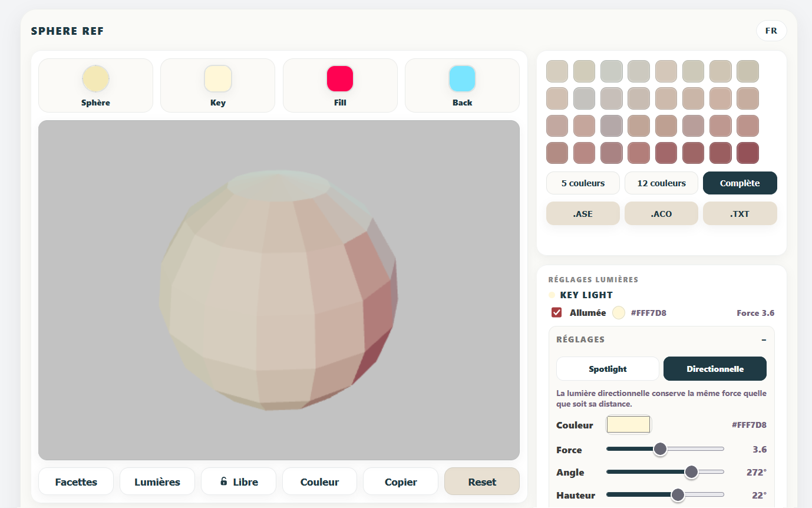Export the palette as .TXT
This screenshot has height=508, width=812.
740,214
